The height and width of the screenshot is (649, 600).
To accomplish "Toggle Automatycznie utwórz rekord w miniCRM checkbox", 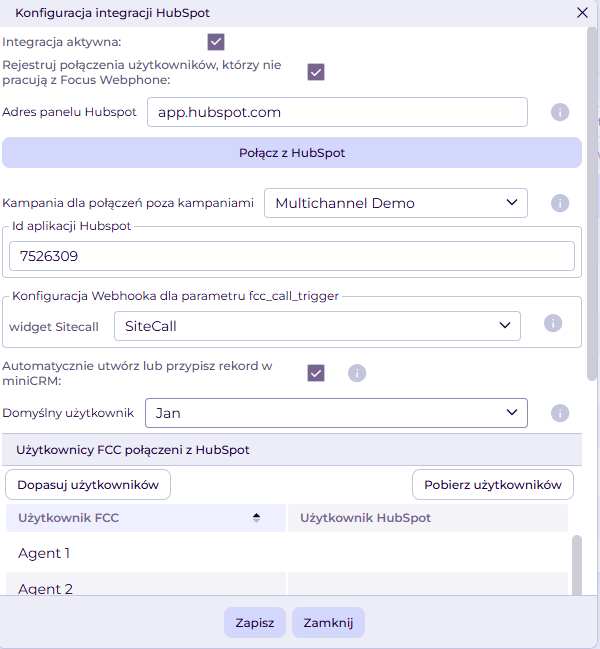I will click(316, 373).
